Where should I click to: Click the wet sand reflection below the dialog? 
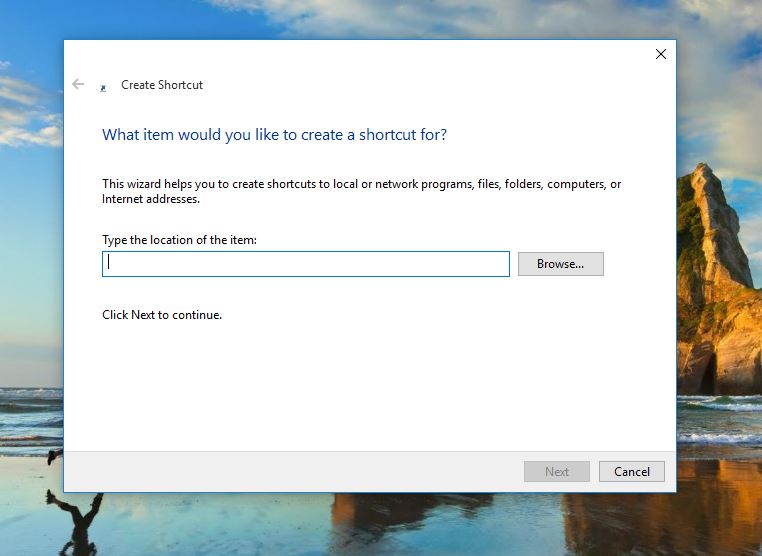tap(400, 525)
